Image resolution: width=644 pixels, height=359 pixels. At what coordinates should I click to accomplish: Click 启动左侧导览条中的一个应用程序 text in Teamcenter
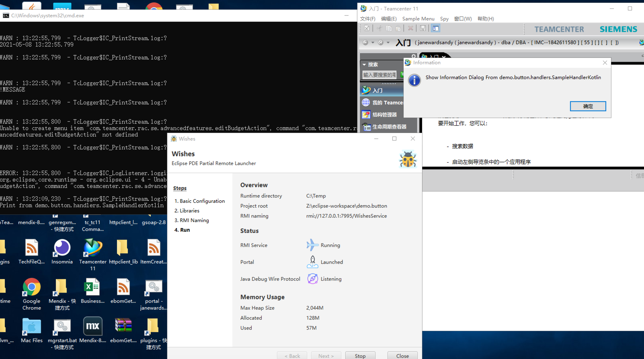coord(491,162)
